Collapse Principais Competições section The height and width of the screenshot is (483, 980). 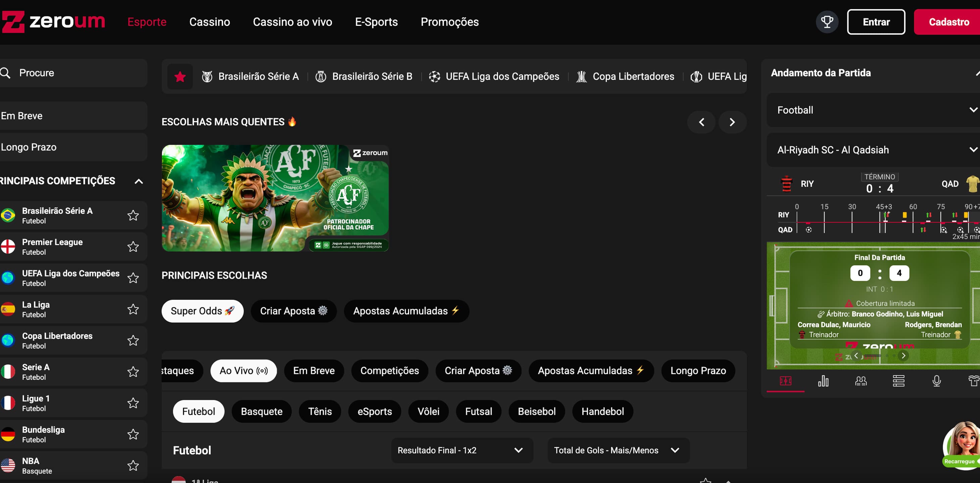click(139, 181)
